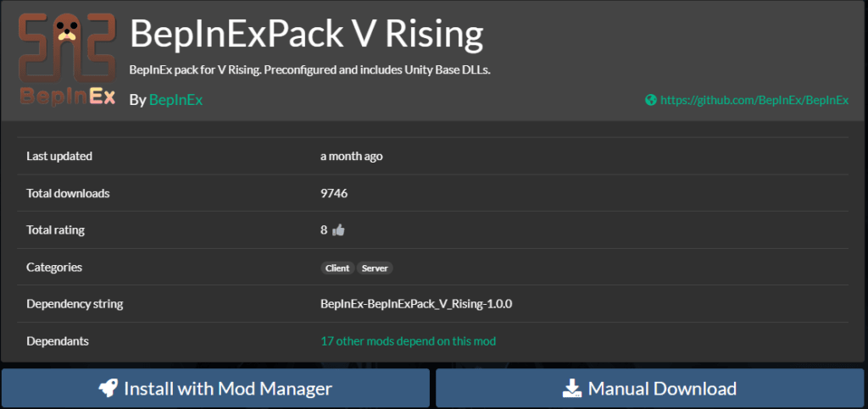Click the 'a month ago' updated value
Viewport: 868px width, 409px height.
(x=352, y=157)
